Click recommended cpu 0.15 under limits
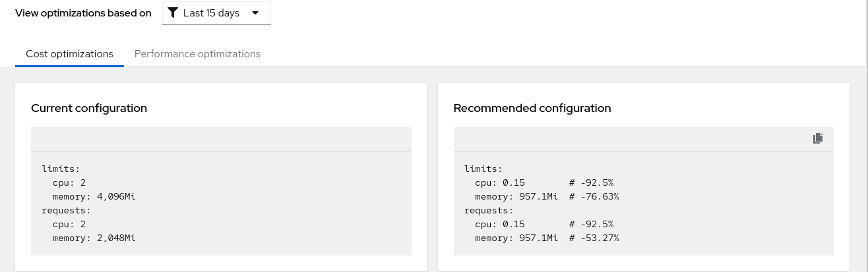Viewport: 868px width, 272px height. [514, 182]
